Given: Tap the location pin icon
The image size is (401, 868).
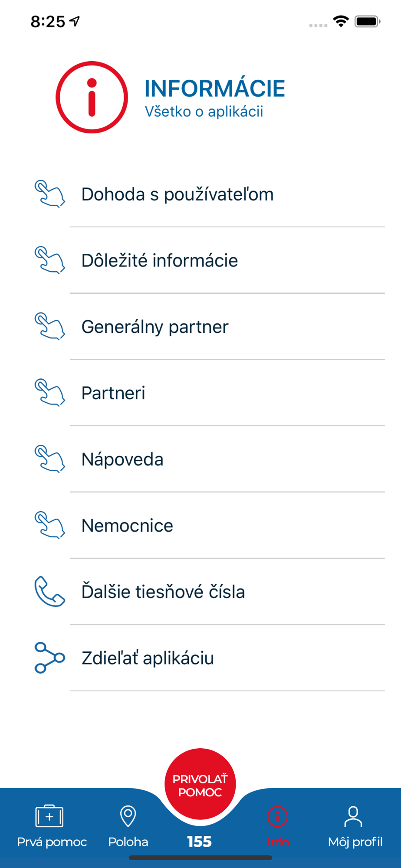Looking at the screenshot, I should coord(128,816).
